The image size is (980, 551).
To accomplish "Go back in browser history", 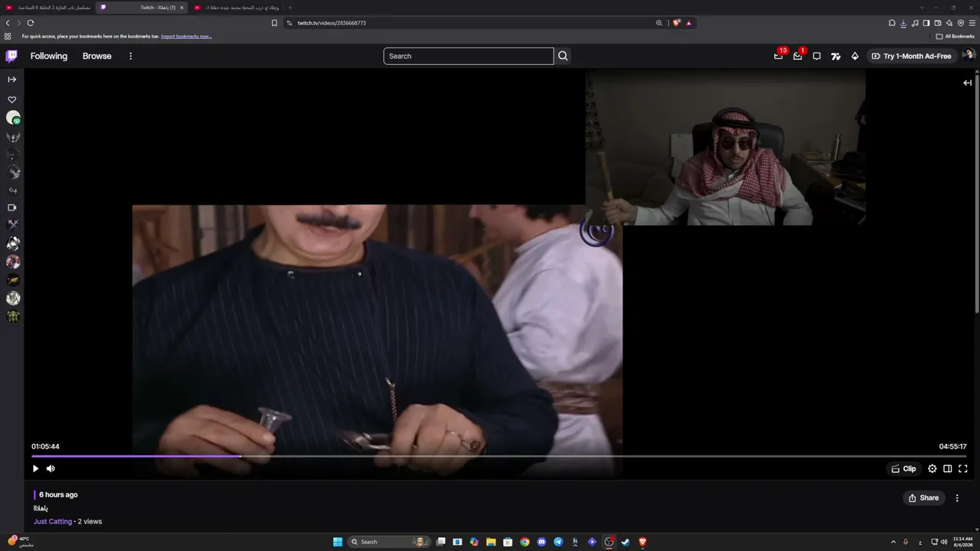I will (x=8, y=23).
